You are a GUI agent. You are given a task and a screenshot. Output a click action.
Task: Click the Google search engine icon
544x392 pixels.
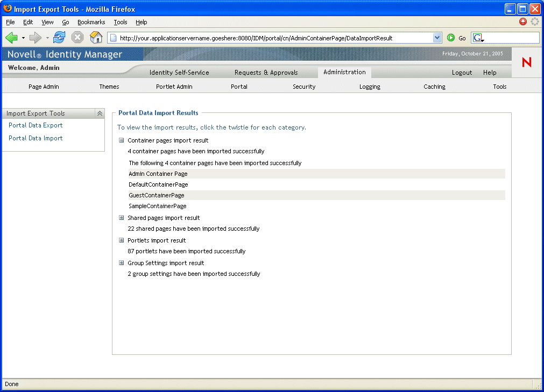tap(478, 38)
